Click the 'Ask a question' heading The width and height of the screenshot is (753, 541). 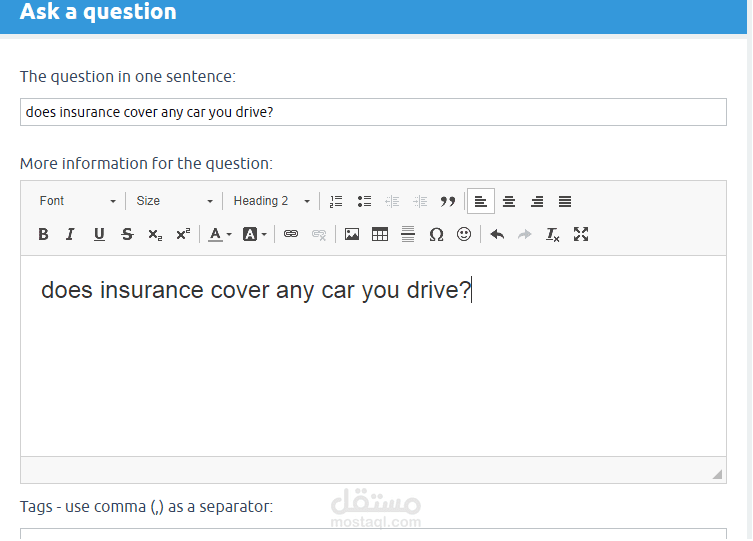pyautogui.click(x=98, y=12)
